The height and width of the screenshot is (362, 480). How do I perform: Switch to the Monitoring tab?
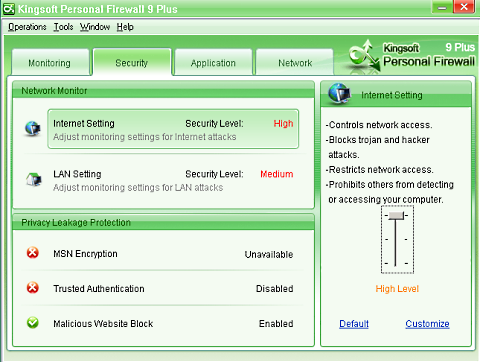50,62
